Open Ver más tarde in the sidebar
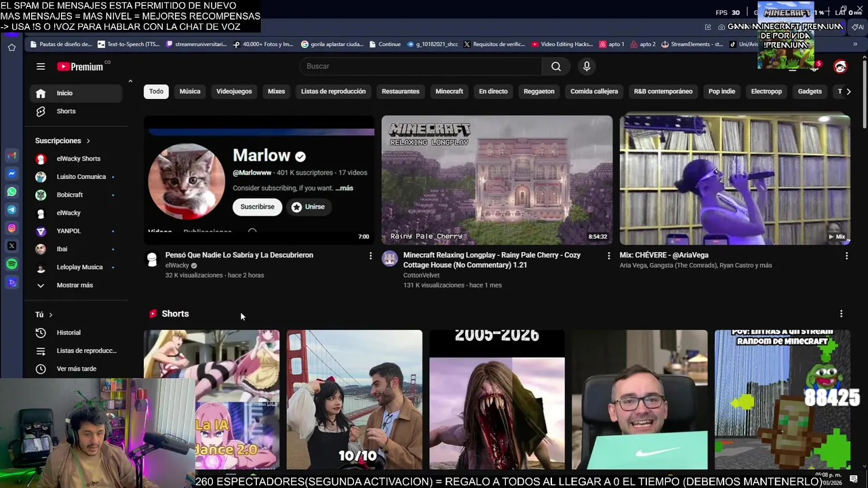The image size is (868, 488). [x=76, y=369]
